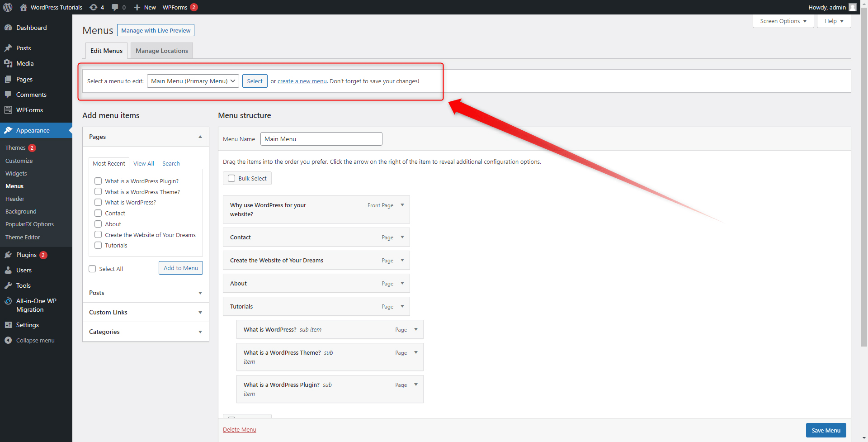
Task: Click the Save Menu button
Action: pyautogui.click(x=826, y=430)
